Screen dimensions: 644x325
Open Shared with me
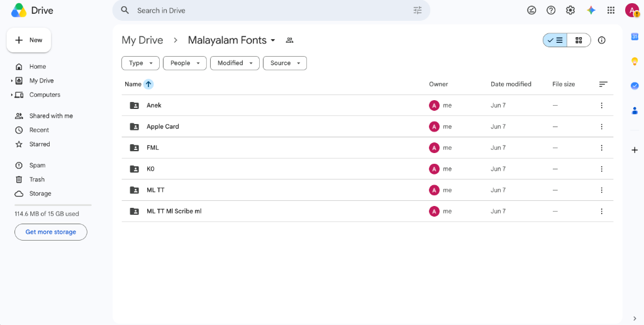click(x=51, y=116)
